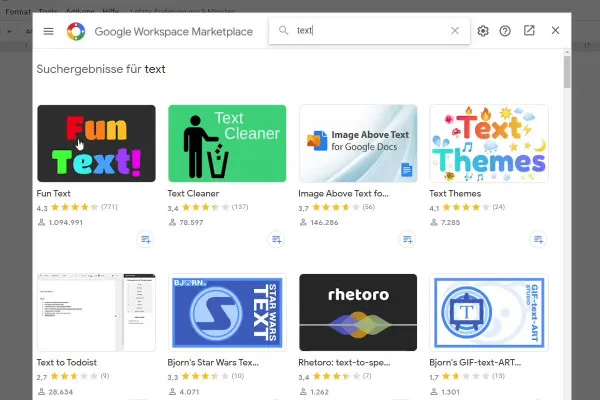The height and width of the screenshot is (400, 600).
Task: Click the 'Fun Text' title link
Action: click(x=54, y=194)
